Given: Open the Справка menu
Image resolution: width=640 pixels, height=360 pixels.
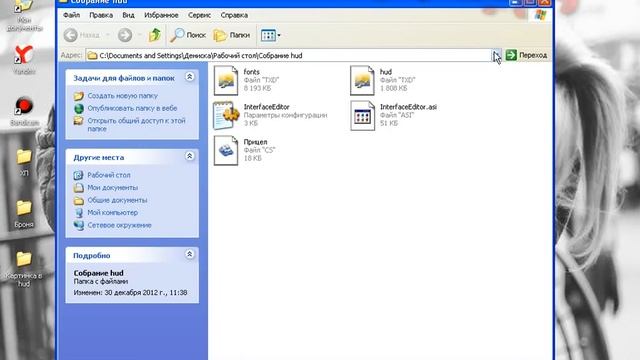Looking at the screenshot, I should [x=234, y=15].
